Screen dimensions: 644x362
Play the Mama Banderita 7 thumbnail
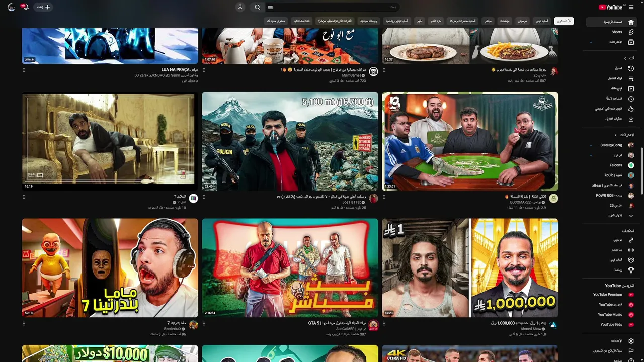point(110,268)
